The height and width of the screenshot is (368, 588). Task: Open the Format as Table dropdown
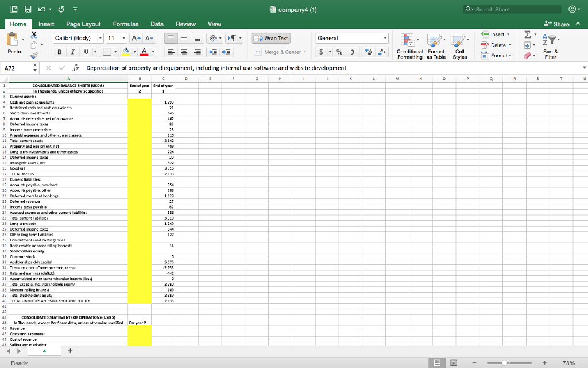[444, 40]
